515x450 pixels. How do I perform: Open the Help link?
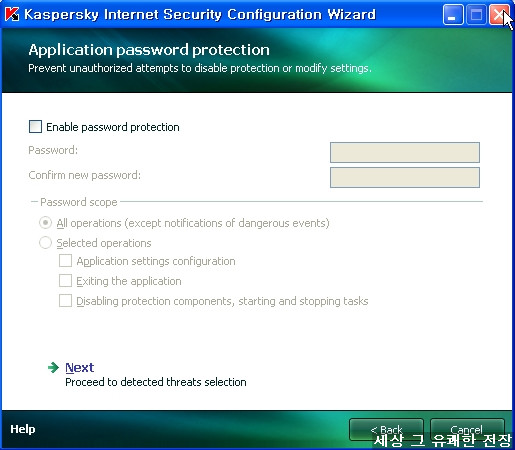click(23, 429)
